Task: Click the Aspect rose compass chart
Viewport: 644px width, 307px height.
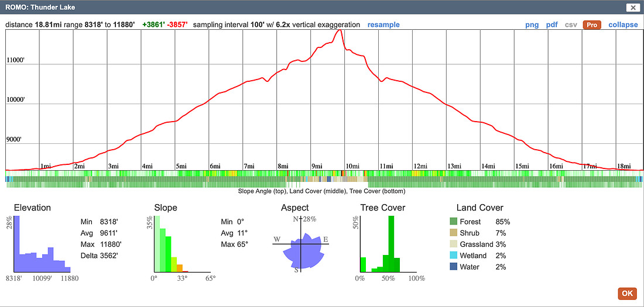Action: 301,244
